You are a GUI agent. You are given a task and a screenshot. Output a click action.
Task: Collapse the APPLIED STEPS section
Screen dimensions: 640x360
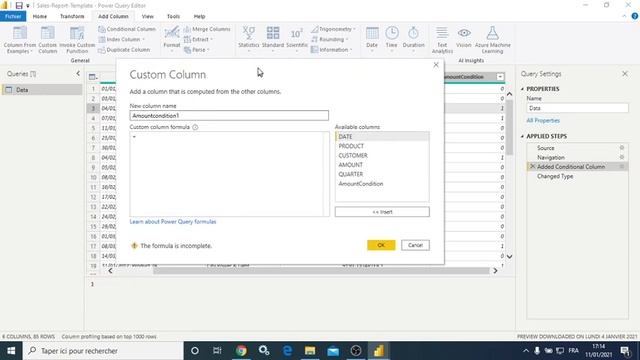[522, 136]
